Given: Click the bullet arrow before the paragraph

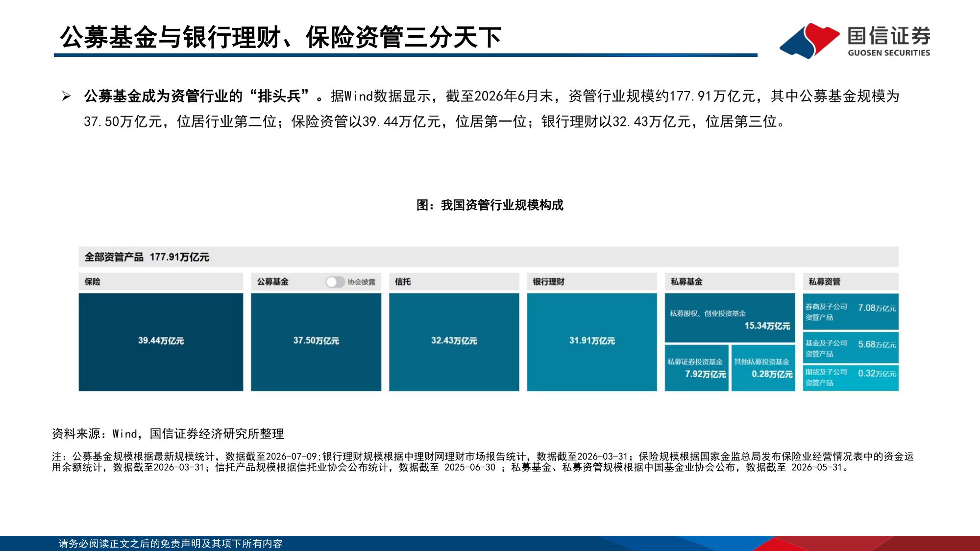Looking at the screenshot, I should (66, 96).
